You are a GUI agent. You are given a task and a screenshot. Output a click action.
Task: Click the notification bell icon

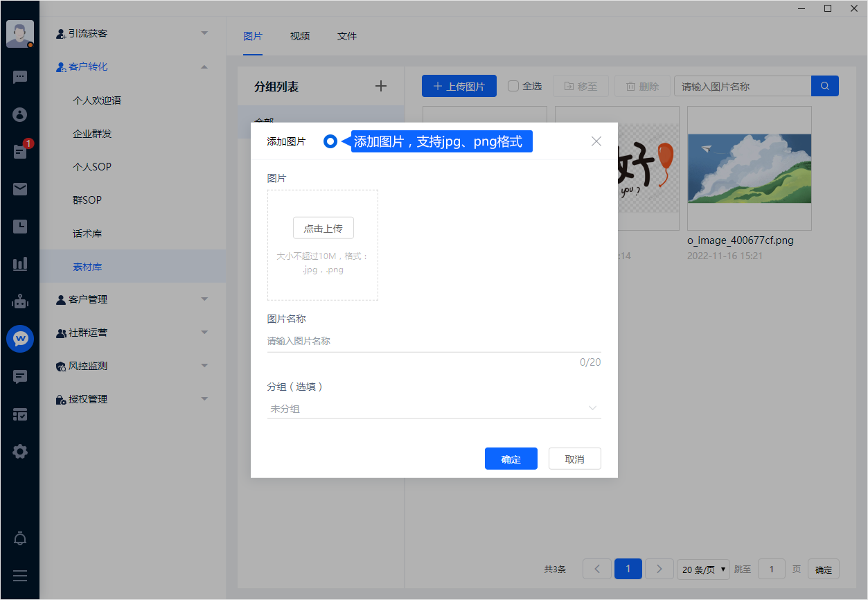coord(20,538)
